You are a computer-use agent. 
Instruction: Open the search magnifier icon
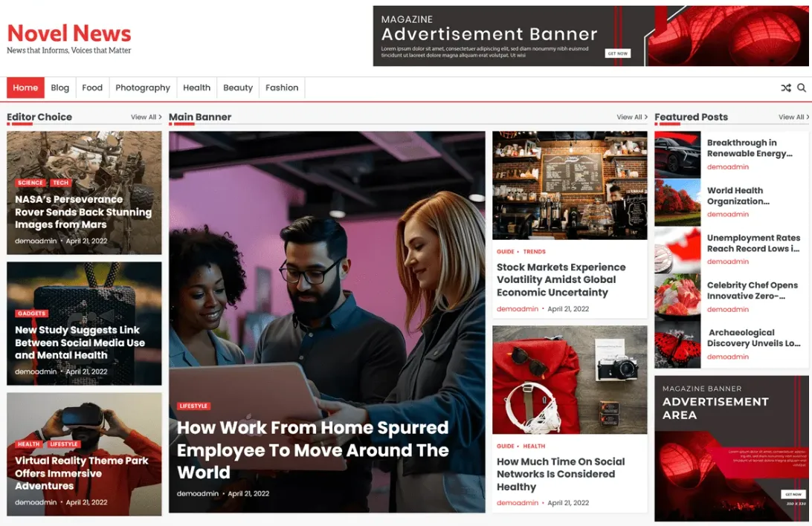pos(801,88)
